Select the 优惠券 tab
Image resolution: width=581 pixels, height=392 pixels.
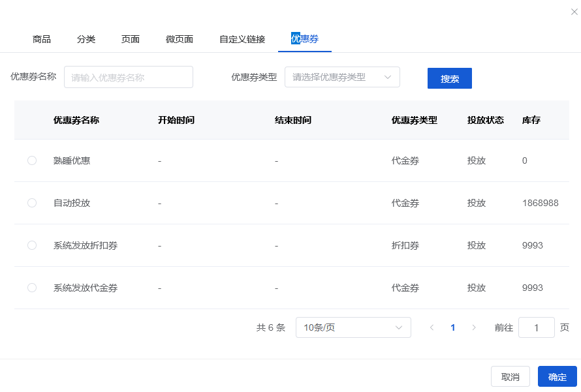pyautogui.click(x=305, y=38)
